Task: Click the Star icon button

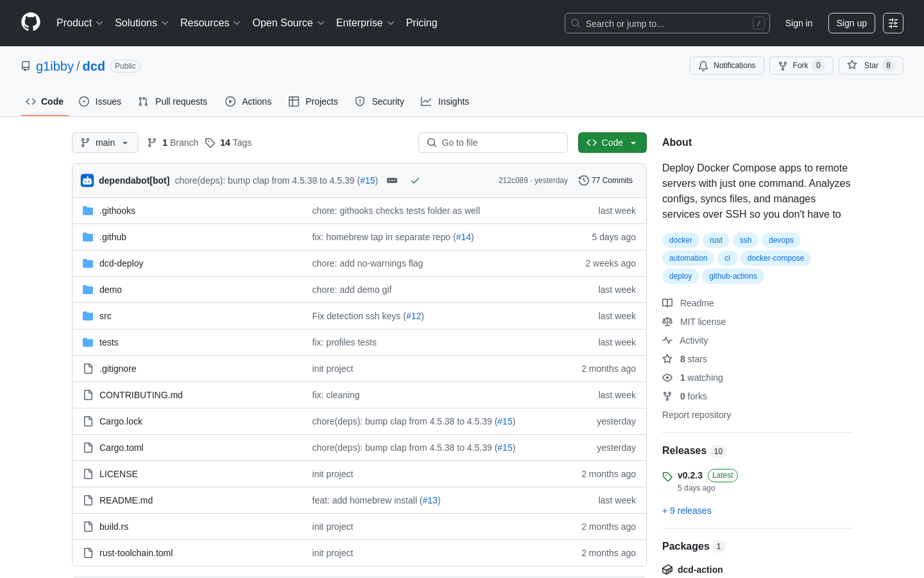Action: [852, 65]
